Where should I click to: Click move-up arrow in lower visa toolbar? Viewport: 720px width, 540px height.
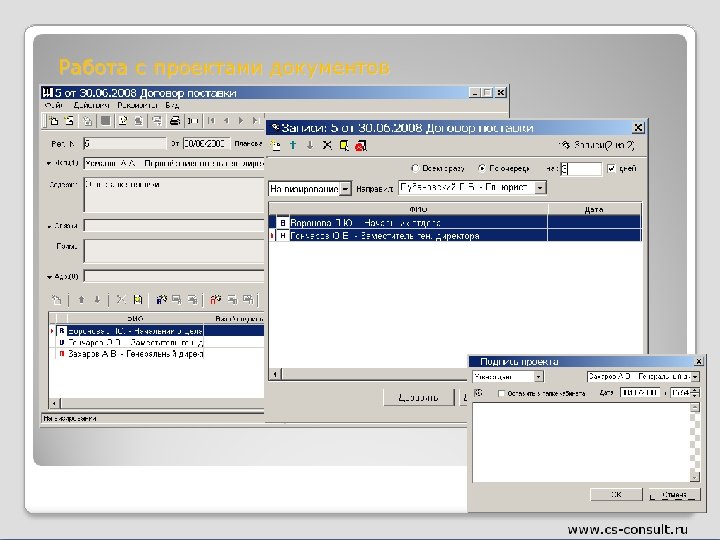tap(81, 300)
